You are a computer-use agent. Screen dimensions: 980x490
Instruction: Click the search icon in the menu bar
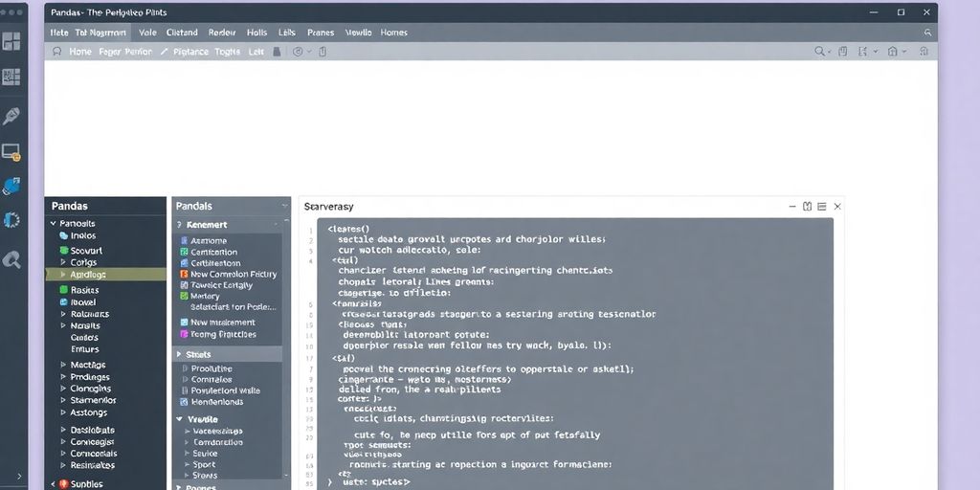pyautogui.click(x=927, y=33)
